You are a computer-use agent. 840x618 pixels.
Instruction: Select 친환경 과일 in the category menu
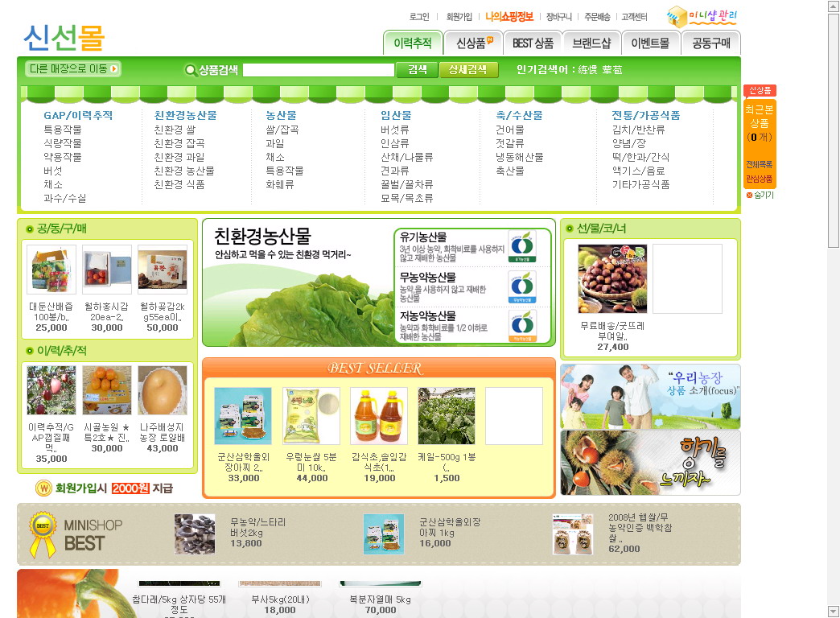pos(179,157)
